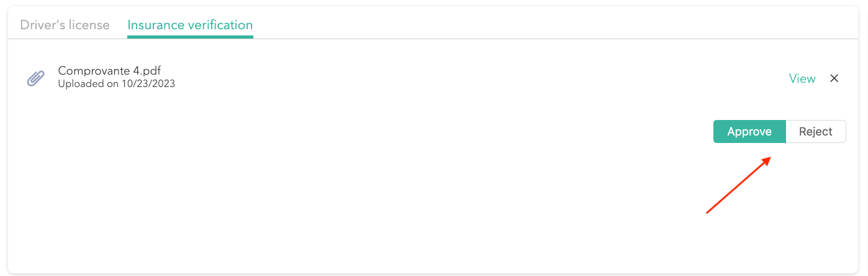Switch to the Driver's license tab

pyautogui.click(x=65, y=25)
